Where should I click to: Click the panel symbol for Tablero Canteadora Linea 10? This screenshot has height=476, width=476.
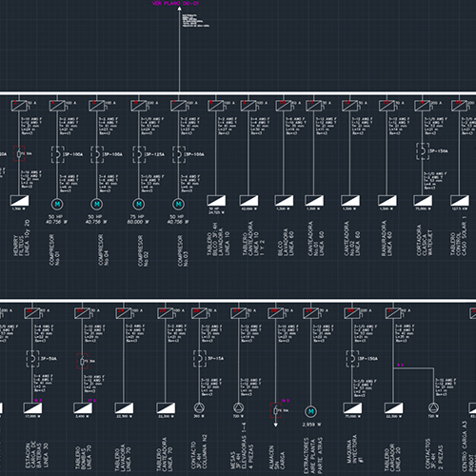tap(248, 201)
